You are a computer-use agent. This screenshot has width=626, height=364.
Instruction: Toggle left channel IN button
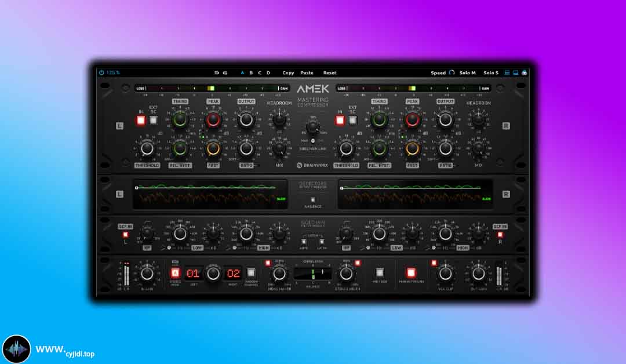140,120
